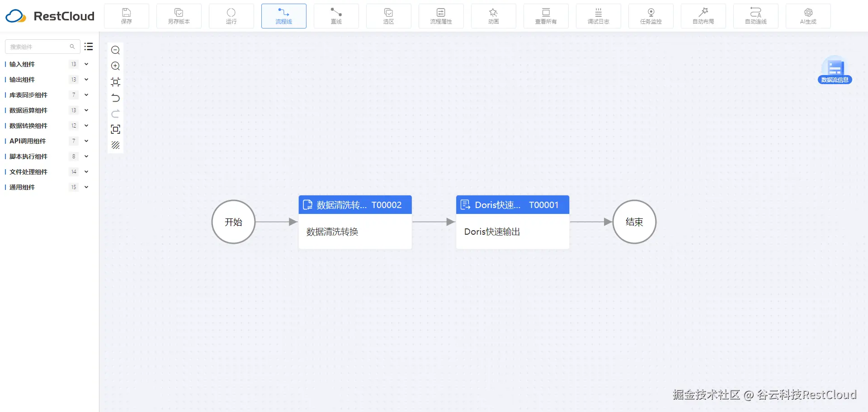Click the fullscreen frame icon

115,129
